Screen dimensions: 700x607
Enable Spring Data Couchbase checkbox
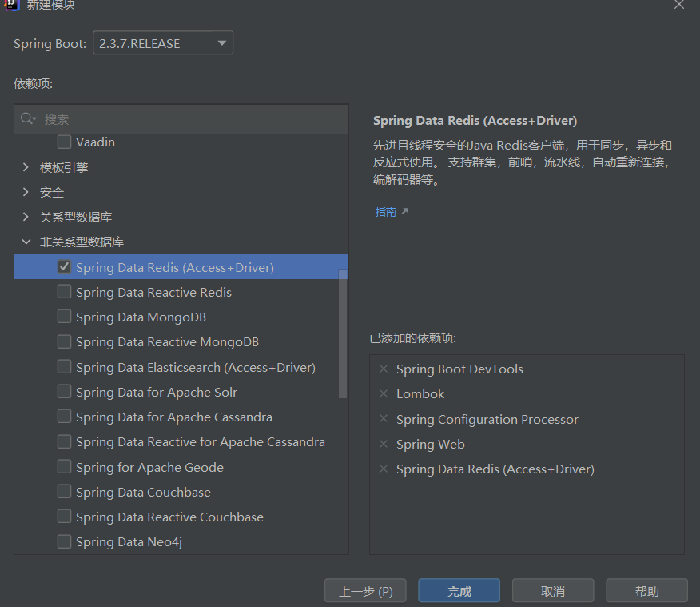tap(64, 492)
